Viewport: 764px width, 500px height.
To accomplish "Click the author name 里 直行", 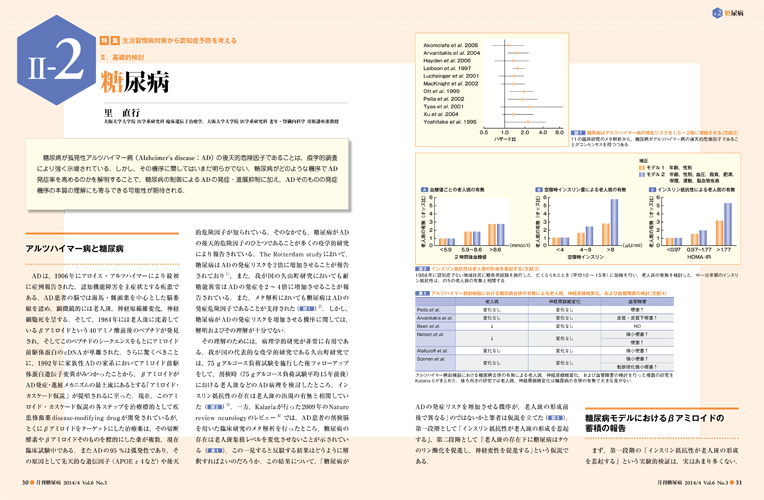I will click(x=122, y=112).
